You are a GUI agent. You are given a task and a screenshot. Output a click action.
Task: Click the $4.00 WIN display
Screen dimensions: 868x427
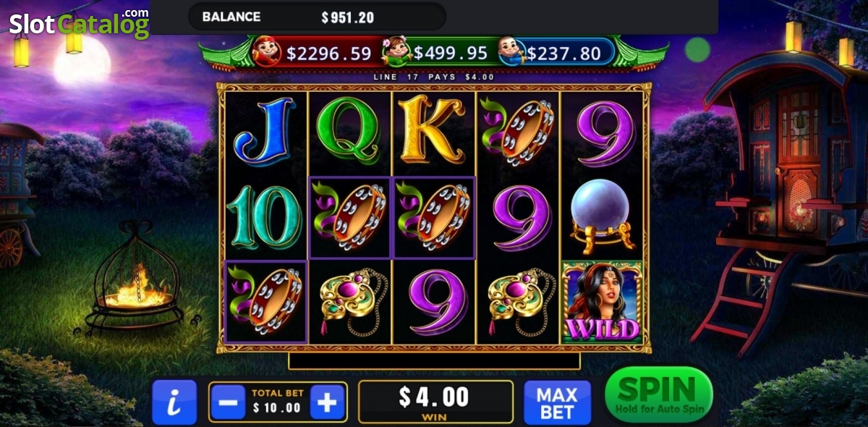click(435, 402)
